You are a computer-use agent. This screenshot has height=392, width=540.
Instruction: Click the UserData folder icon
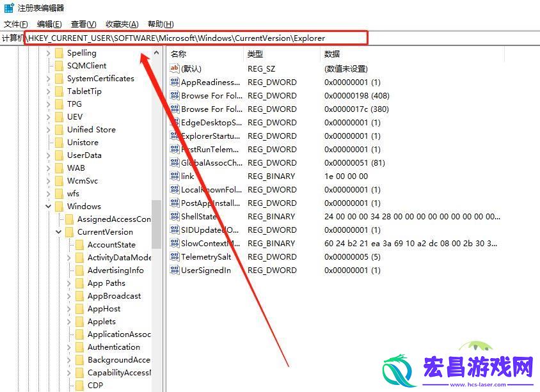coord(60,155)
